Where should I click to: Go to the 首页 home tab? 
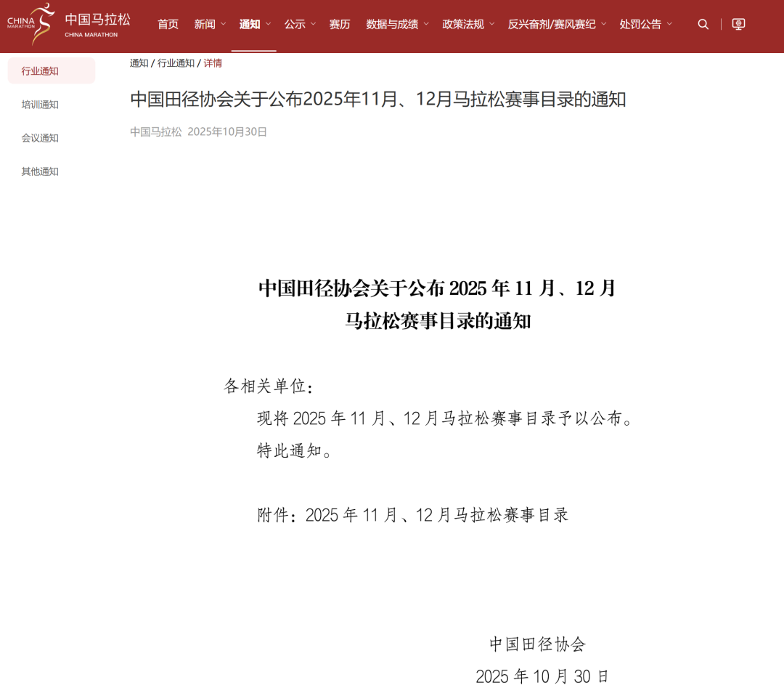tap(168, 24)
